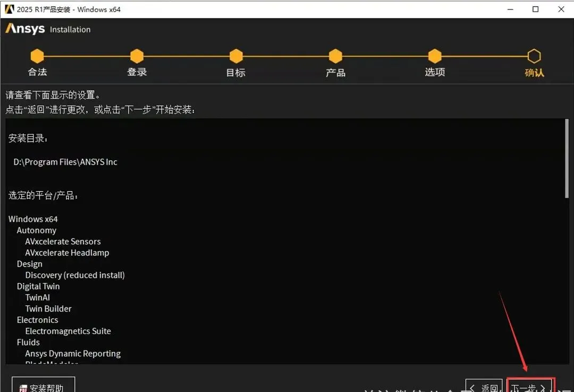Click the TwinAI entry

pos(37,297)
